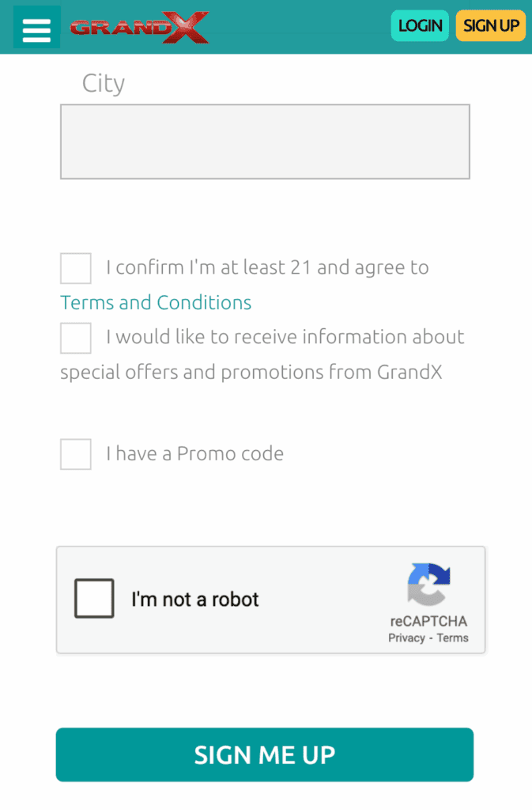Viewport: 532px width, 810px height.
Task: Check the I'm not a robot box
Action: [x=94, y=599]
